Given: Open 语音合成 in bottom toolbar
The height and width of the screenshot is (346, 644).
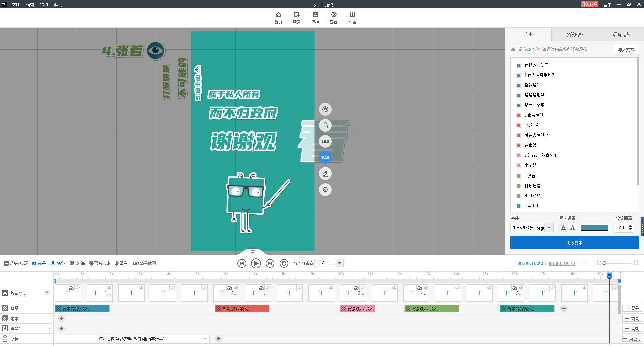Looking at the screenshot, I should tap(99, 263).
